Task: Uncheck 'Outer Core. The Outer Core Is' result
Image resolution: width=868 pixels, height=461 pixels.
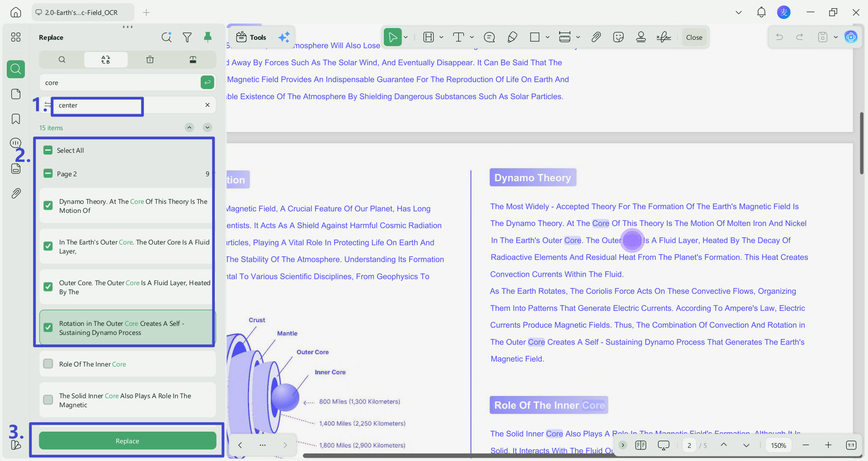Action: click(48, 287)
